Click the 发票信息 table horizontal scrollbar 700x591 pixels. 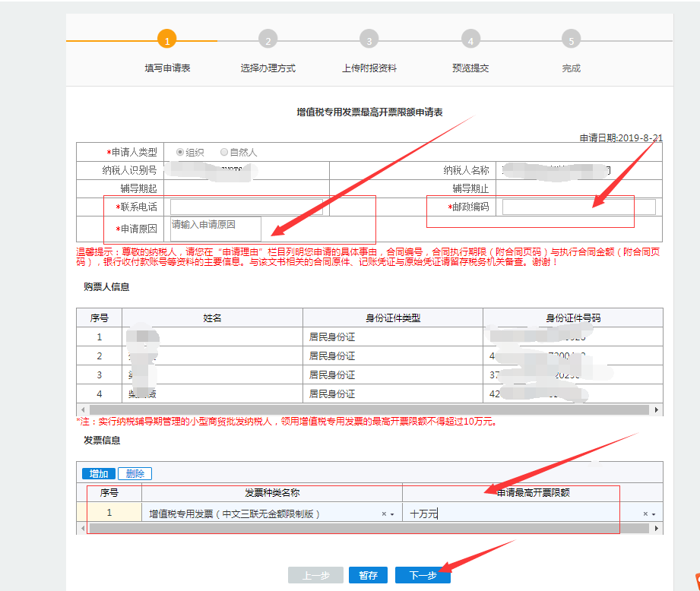click(x=365, y=528)
